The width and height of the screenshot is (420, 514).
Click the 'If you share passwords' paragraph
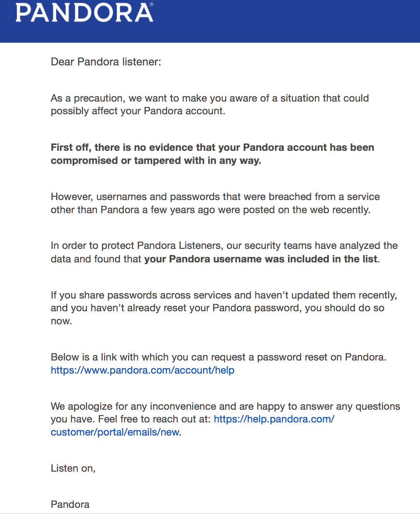(223, 295)
